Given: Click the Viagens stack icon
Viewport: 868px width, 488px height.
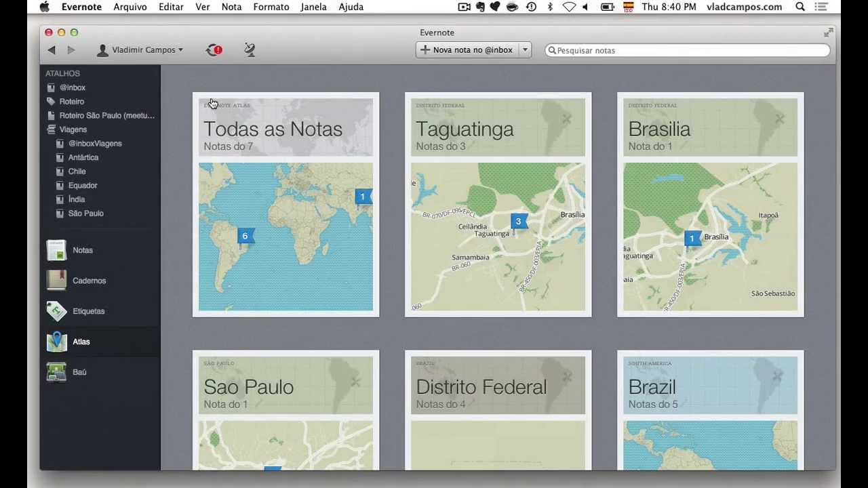Looking at the screenshot, I should (51, 129).
